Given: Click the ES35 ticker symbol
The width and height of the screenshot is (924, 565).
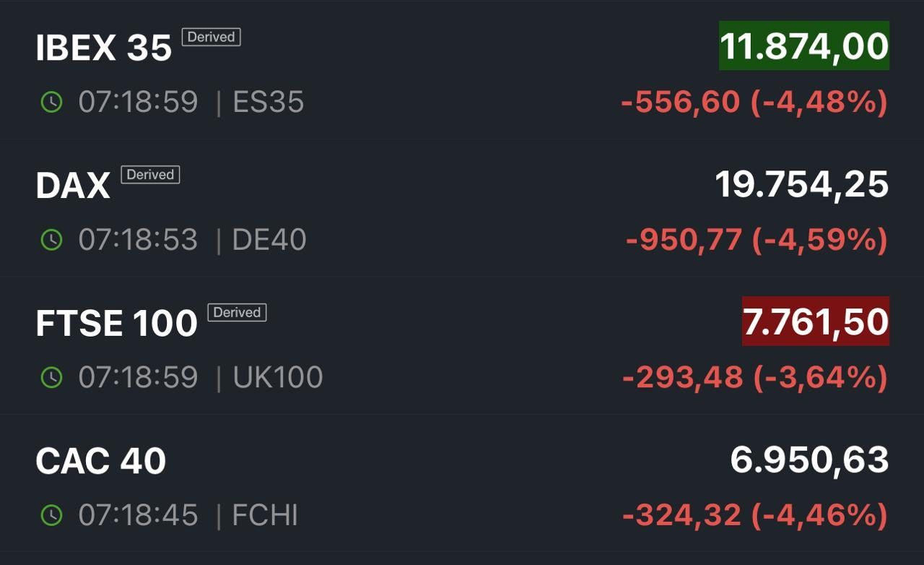Looking at the screenshot, I should 268,102.
